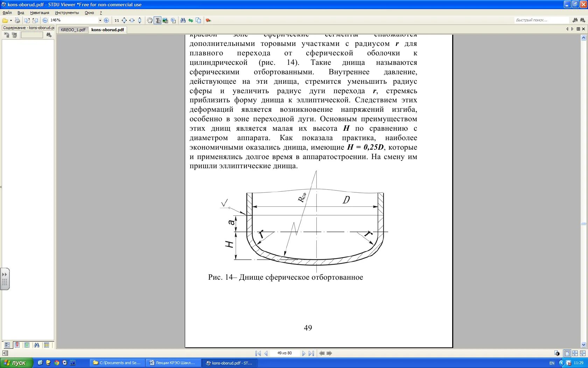Enable single page view mode
This screenshot has width=588, height=368.
click(x=567, y=353)
